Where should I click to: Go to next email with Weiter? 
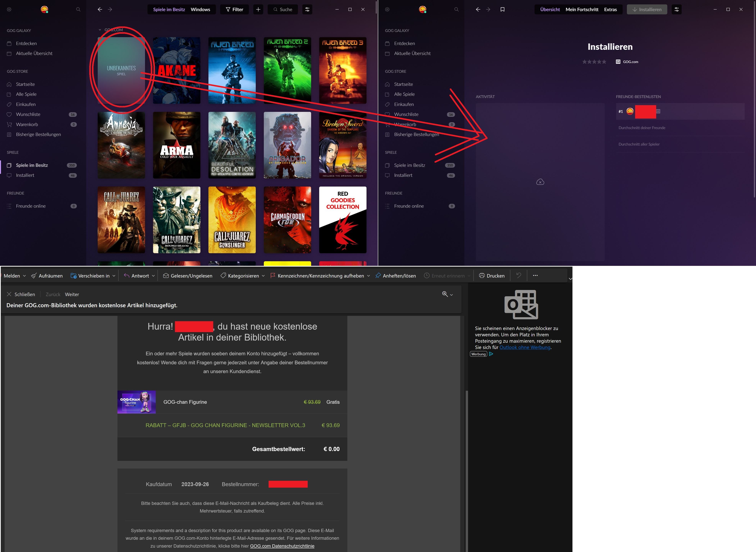[x=72, y=294]
